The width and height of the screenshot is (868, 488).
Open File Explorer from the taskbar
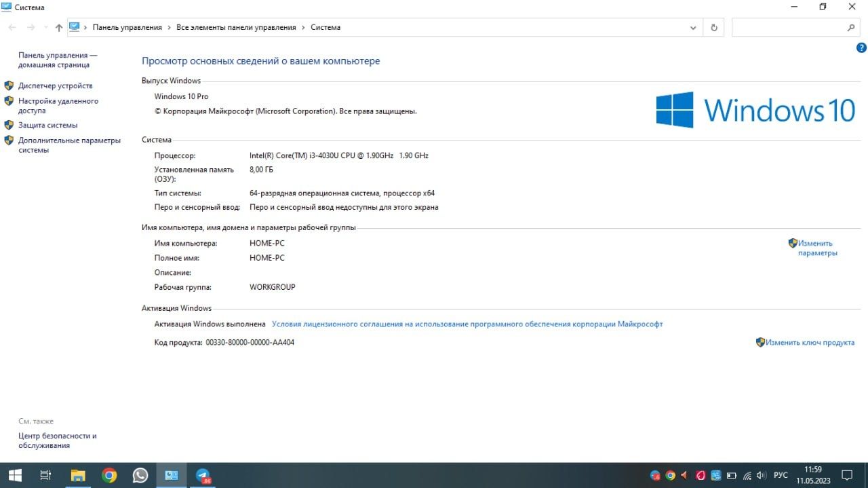tap(78, 475)
